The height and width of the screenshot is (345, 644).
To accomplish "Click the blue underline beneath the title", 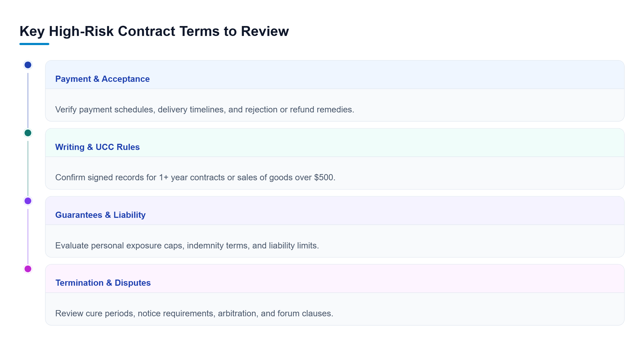I will point(34,44).
